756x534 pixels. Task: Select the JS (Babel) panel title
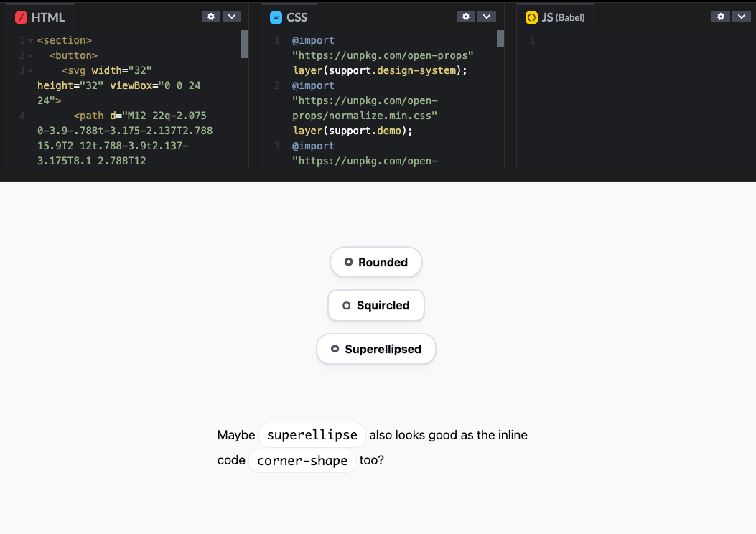[563, 17]
